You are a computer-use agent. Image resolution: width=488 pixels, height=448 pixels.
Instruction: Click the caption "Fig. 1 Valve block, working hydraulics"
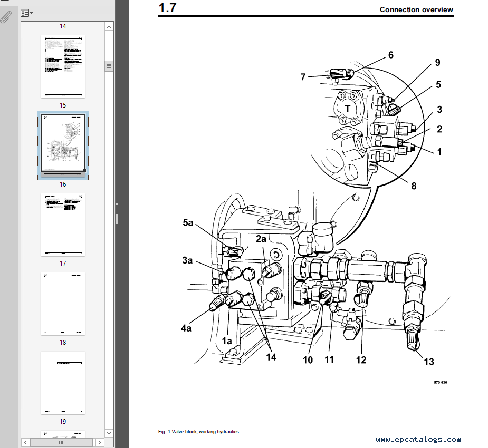point(198,432)
